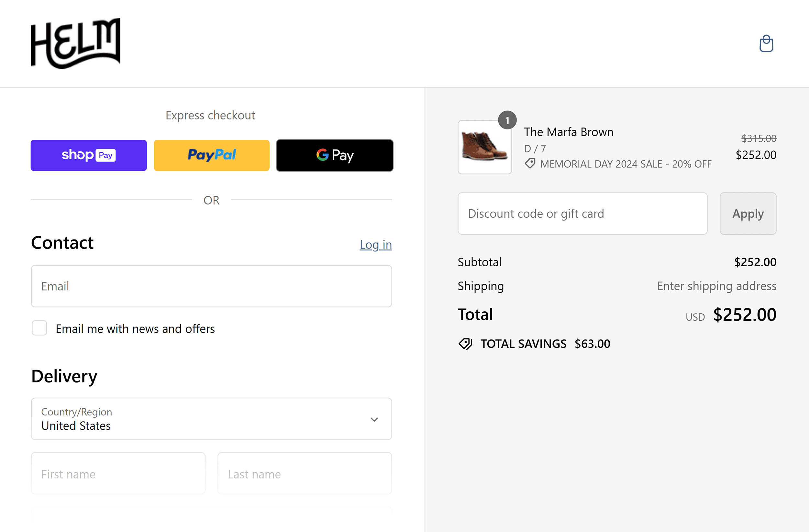809x532 pixels.
Task: Open the cart via the bag icon
Action: point(766,43)
